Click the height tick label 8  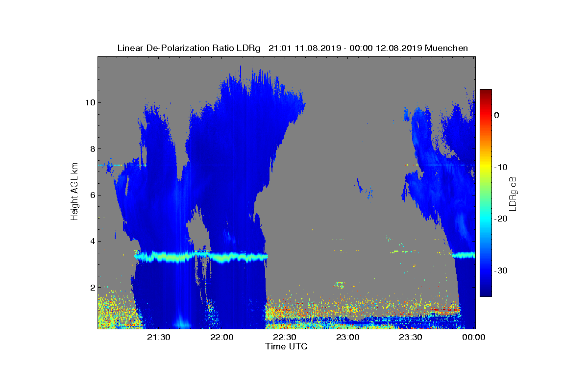(92, 149)
